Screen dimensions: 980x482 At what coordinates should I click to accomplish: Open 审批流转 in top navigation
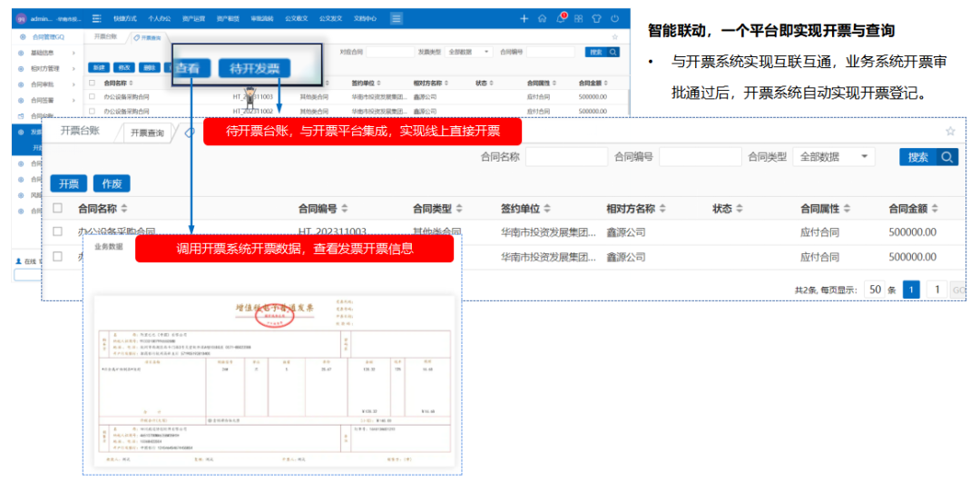(x=262, y=18)
